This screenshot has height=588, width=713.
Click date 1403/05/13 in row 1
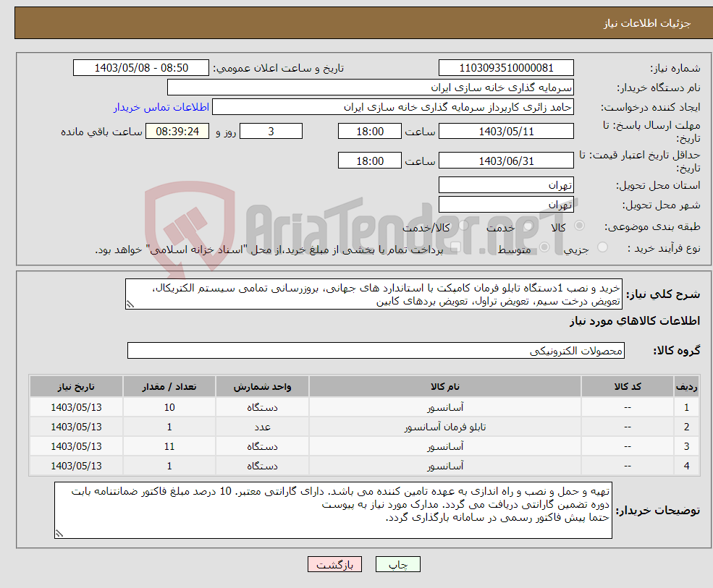[x=76, y=408]
